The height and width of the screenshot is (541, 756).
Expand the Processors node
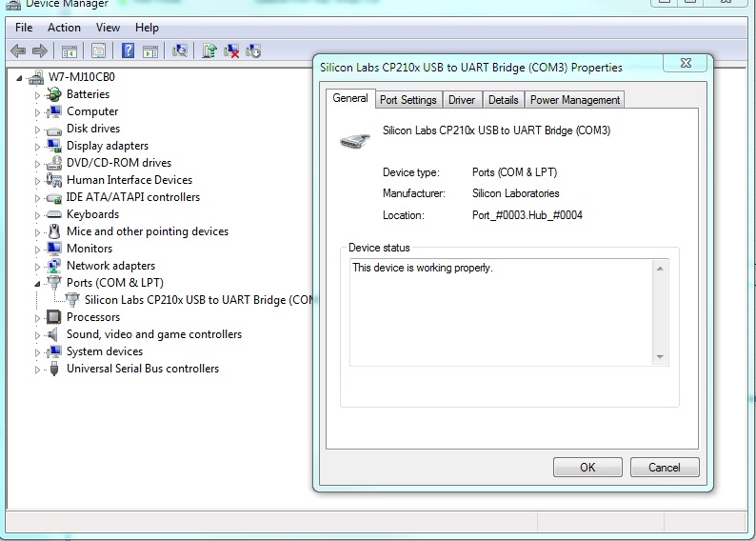pyautogui.click(x=37, y=318)
